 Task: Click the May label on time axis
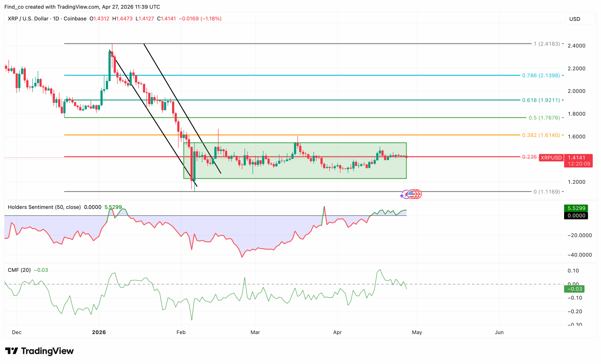tap(417, 332)
